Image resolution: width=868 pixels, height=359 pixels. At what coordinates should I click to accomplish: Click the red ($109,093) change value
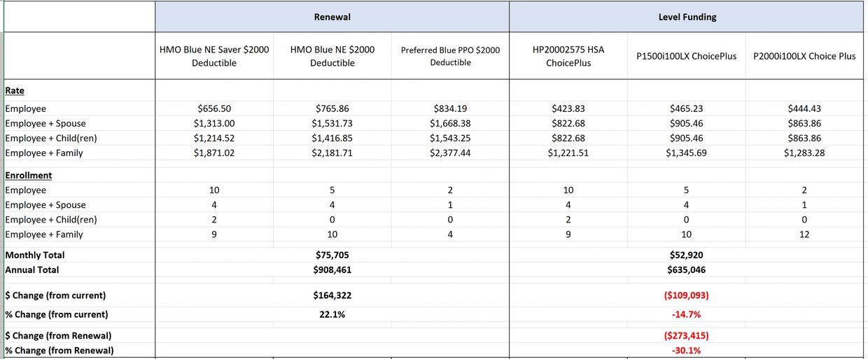(686, 295)
